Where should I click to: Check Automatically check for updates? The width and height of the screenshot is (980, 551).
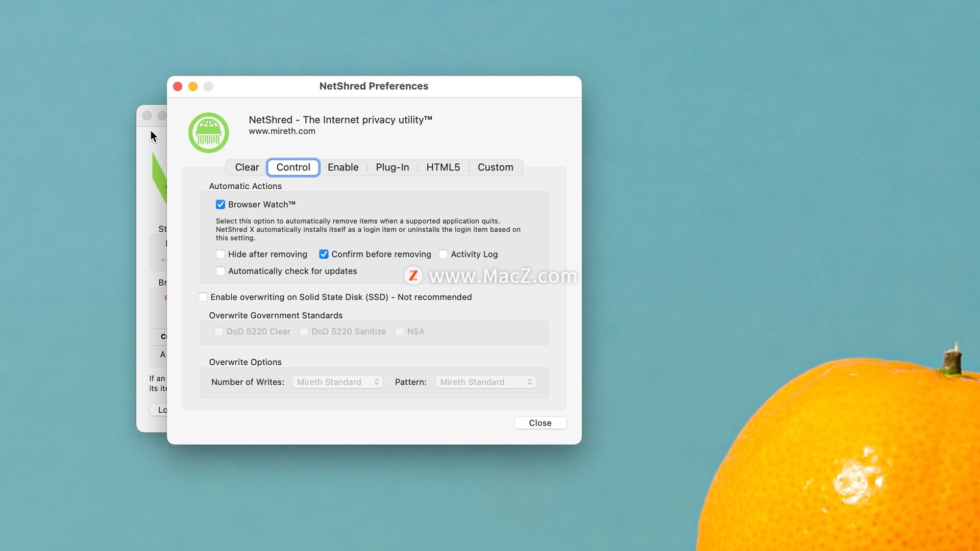point(220,271)
